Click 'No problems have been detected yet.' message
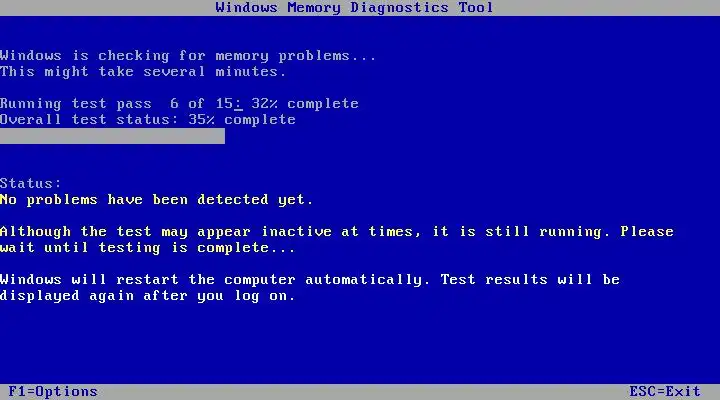 157,200
